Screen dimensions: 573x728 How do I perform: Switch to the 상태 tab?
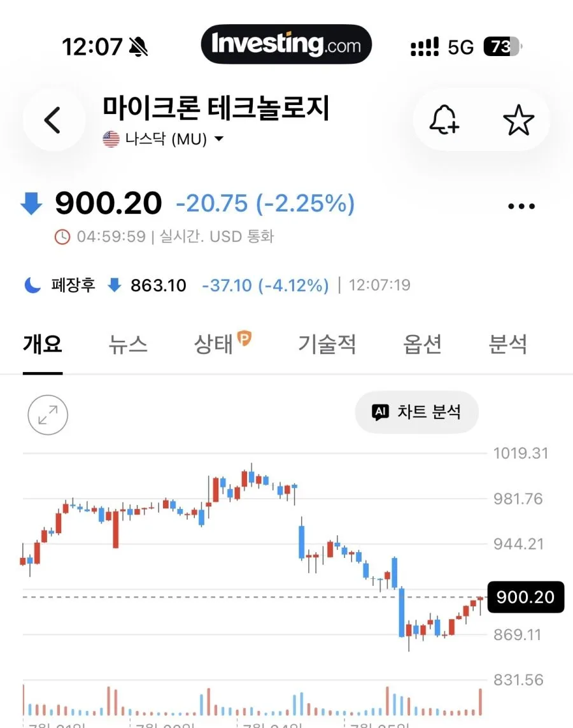click(x=222, y=343)
